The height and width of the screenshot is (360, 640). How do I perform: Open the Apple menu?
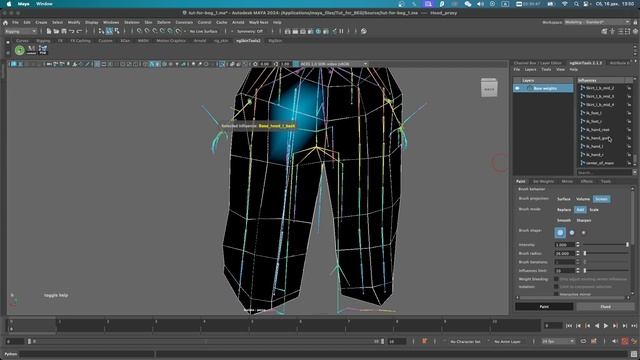[9, 4]
